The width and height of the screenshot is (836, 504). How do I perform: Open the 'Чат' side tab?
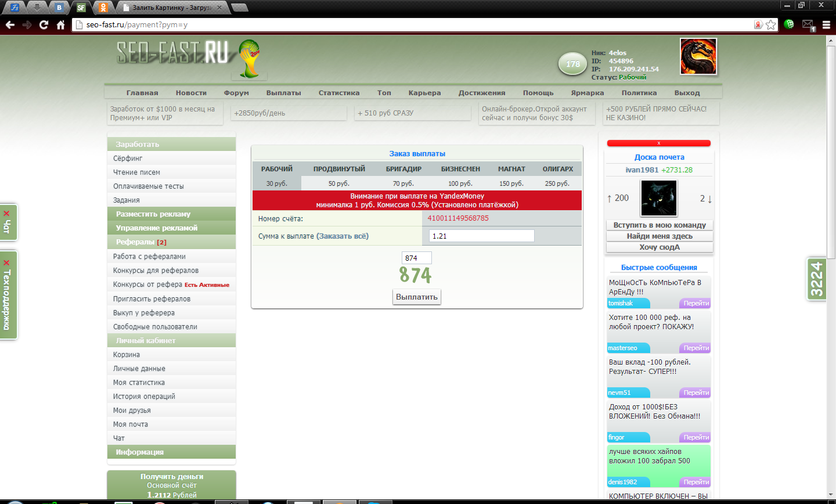pyautogui.click(x=8, y=222)
